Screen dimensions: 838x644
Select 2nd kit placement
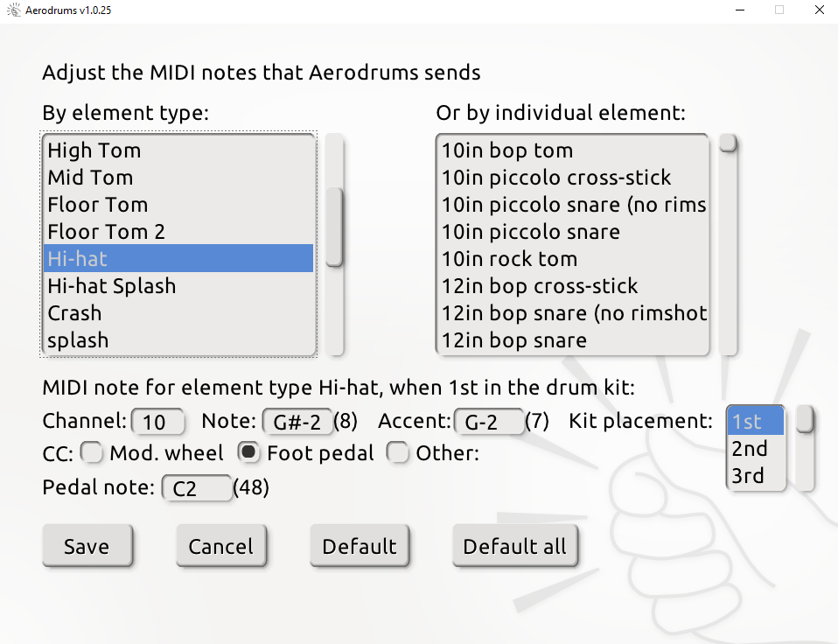755,448
